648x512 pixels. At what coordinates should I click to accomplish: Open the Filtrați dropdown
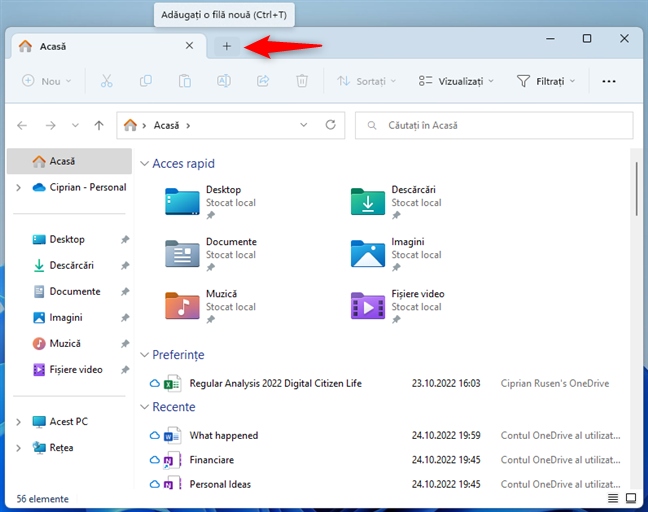[x=546, y=81]
